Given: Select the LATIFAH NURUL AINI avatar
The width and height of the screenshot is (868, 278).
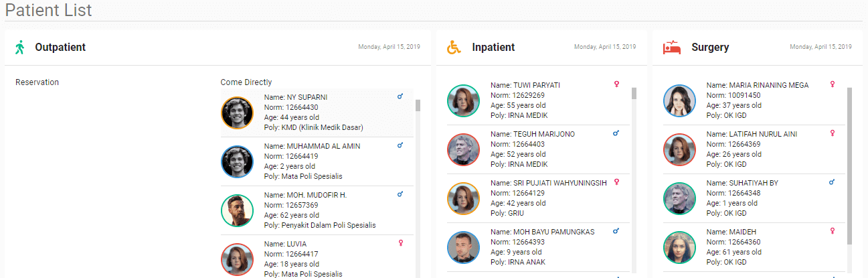Looking at the screenshot, I should [680, 149].
